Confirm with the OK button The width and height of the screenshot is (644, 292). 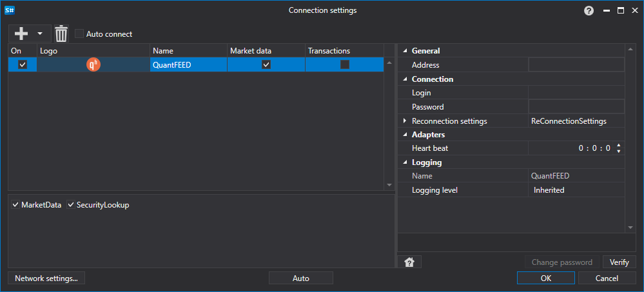tap(546, 278)
